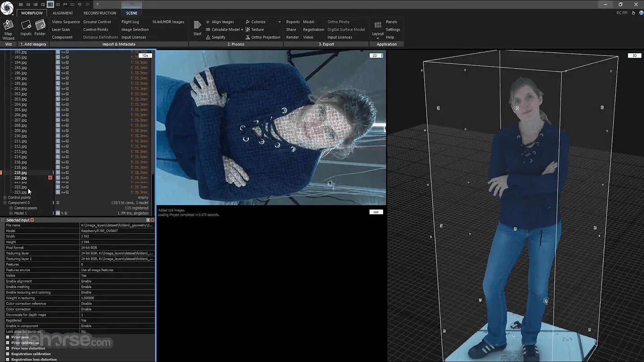The width and height of the screenshot is (644, 362).
Task: Open the Colorize dropdown arrow
Action: 280,22
